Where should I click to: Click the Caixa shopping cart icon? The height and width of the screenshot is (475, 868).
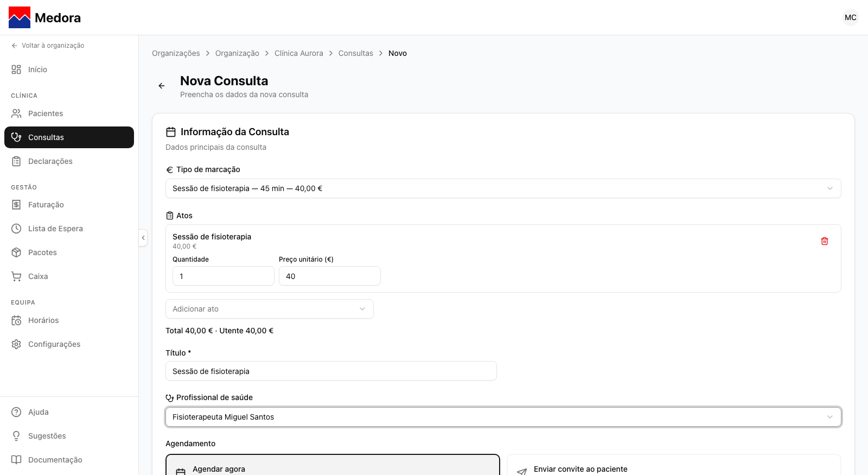tap(16, 276)
